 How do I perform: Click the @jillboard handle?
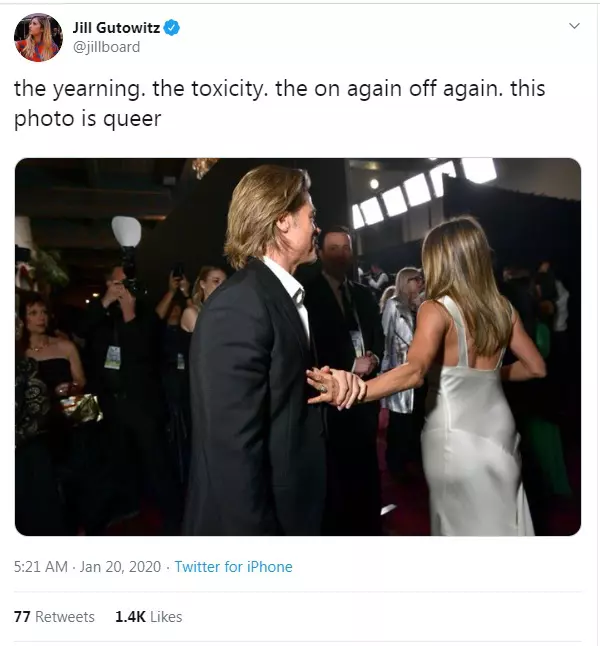[106, 47]
